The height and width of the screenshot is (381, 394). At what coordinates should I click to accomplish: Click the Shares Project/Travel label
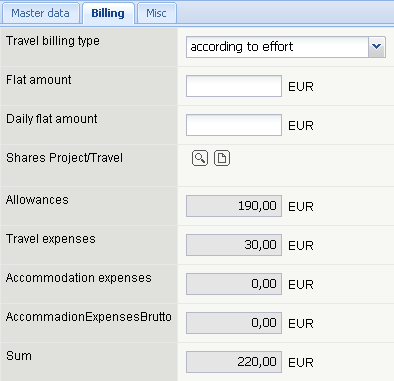(x=64, y=158)
